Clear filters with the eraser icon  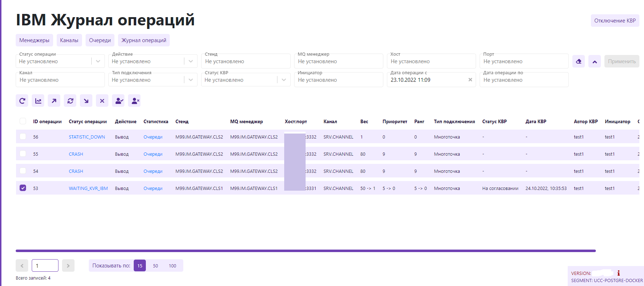tap(578, 61)
